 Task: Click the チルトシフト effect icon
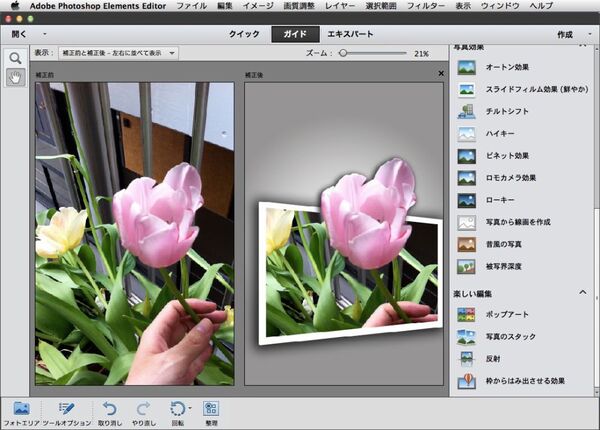(x=466, y=111)
